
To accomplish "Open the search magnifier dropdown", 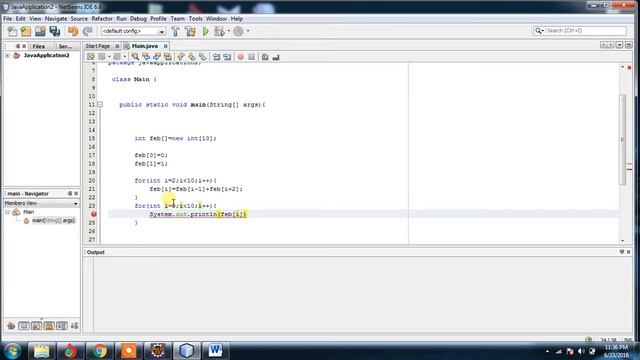I will coord(539,31).
